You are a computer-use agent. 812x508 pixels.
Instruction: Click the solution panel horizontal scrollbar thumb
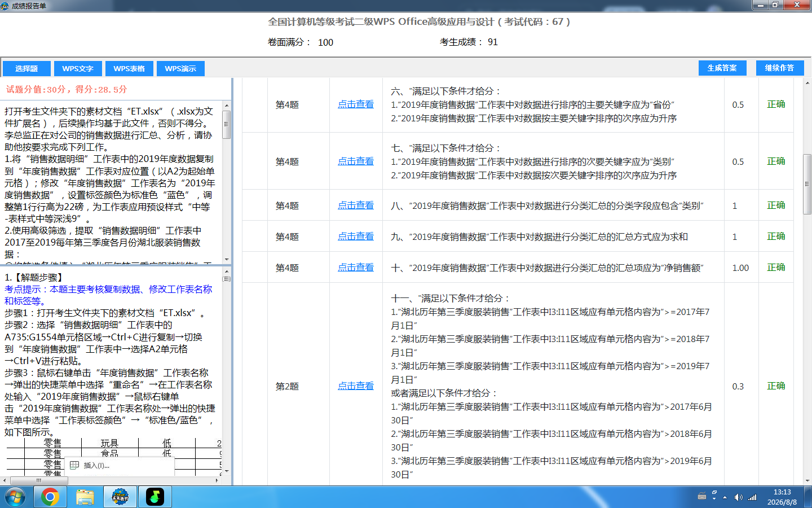38,481
